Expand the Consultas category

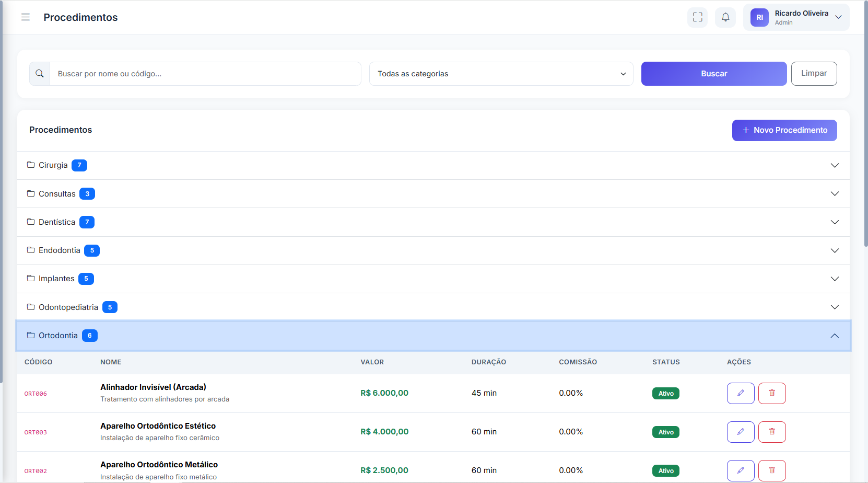pyautogui.click(x=433, y=194)
